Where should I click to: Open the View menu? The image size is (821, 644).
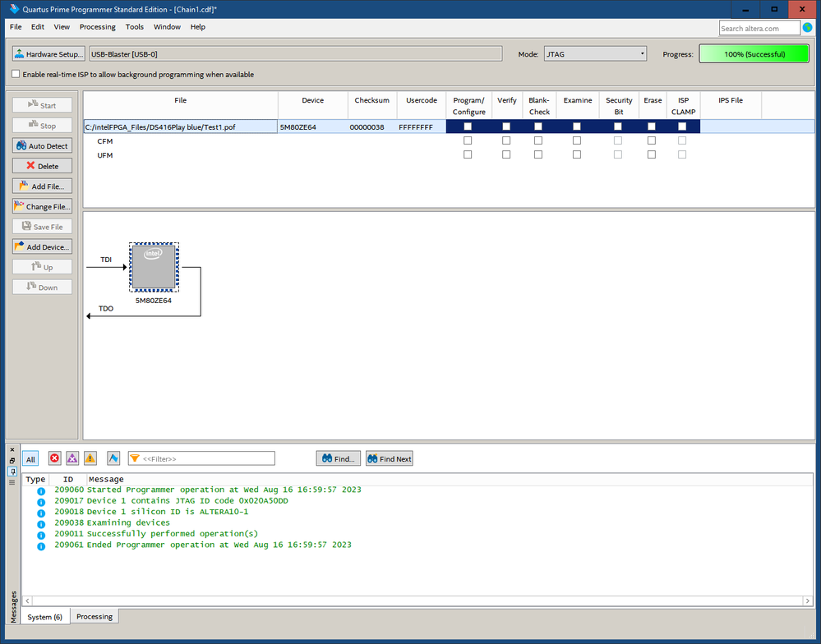point(62,26)
